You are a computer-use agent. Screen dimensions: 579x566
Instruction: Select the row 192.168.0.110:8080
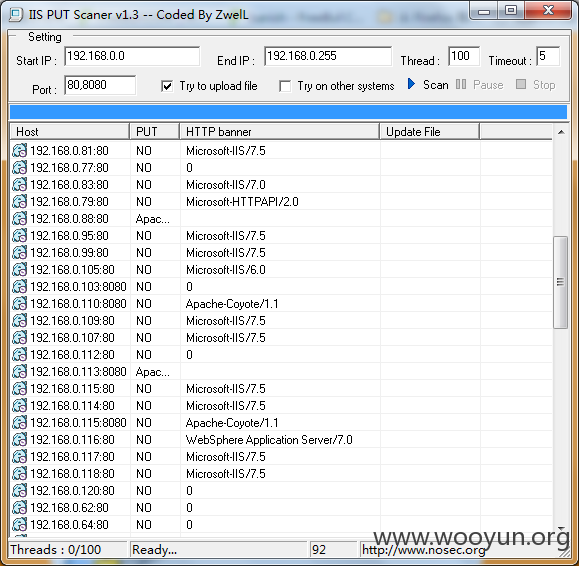click(282, 303)
